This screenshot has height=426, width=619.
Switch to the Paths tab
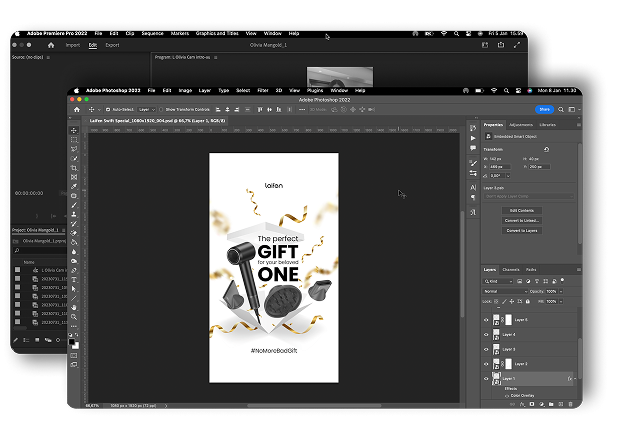point(531,270)
